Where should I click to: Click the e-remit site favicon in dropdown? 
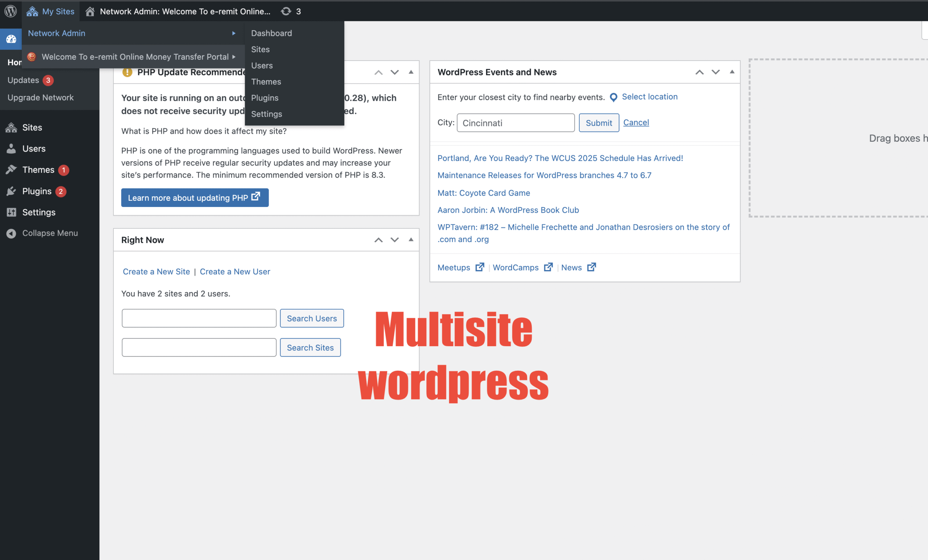click(32, 57)
